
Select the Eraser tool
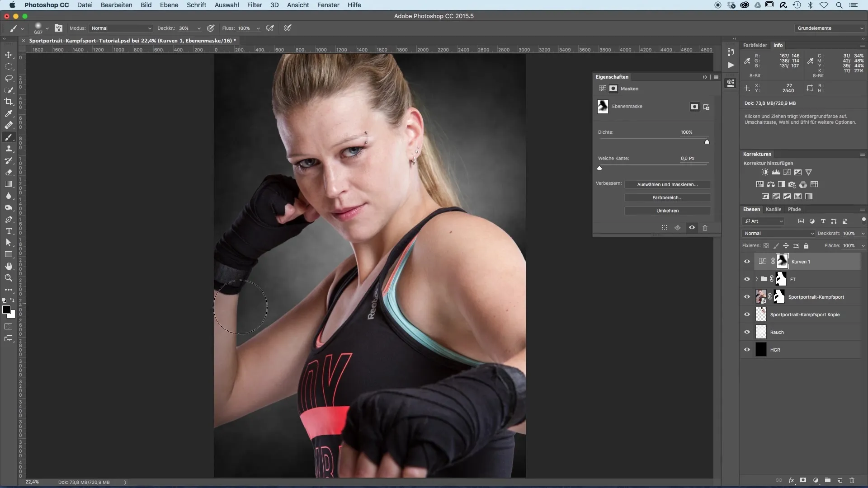click(9, 173)
